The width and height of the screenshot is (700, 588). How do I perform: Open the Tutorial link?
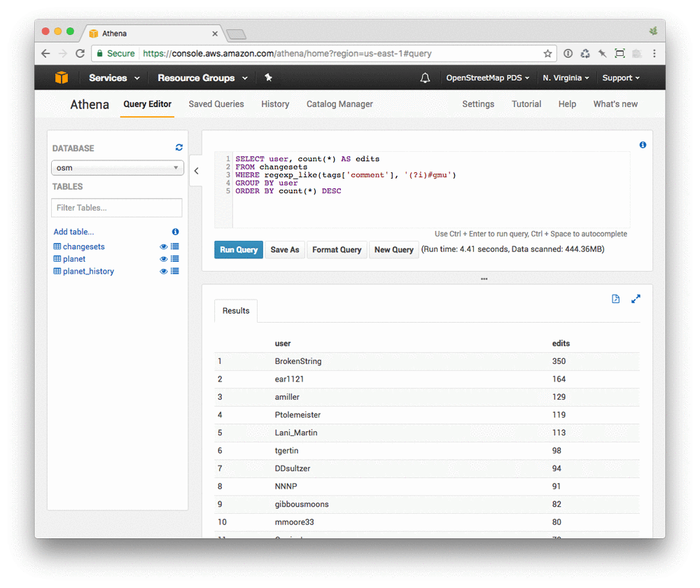tap(526, 104)
